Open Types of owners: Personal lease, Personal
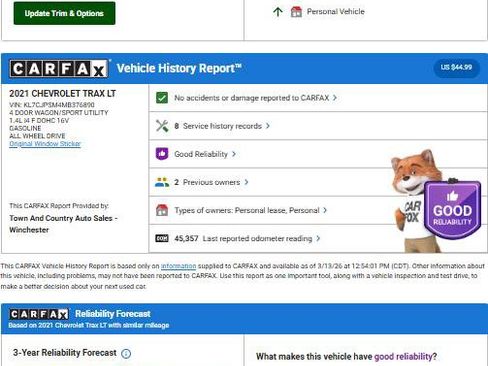The width and height of the screenshot is (488, 366). click(x=318, y=210)
